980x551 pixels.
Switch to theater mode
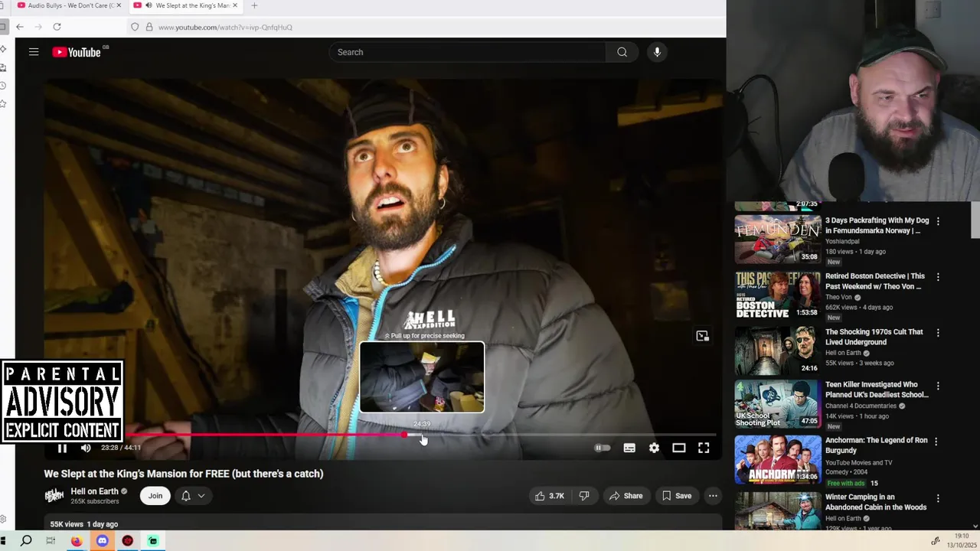pos(678,448)
